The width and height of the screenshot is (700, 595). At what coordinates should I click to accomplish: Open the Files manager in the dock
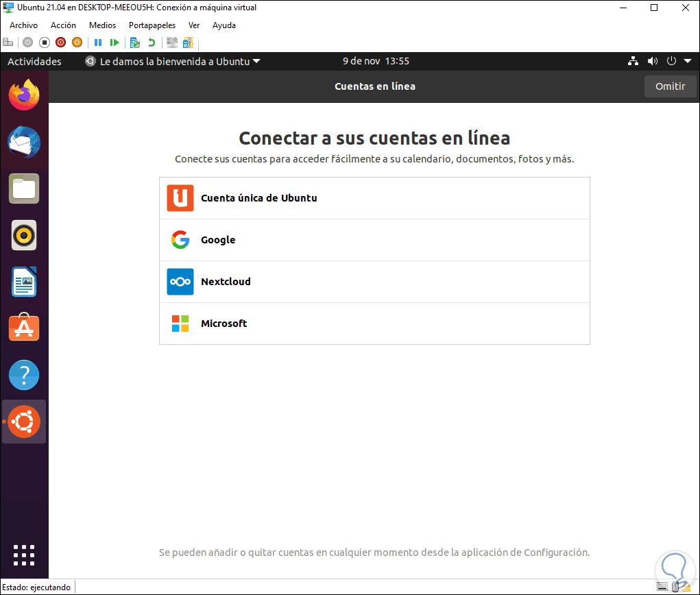point(24,189)
